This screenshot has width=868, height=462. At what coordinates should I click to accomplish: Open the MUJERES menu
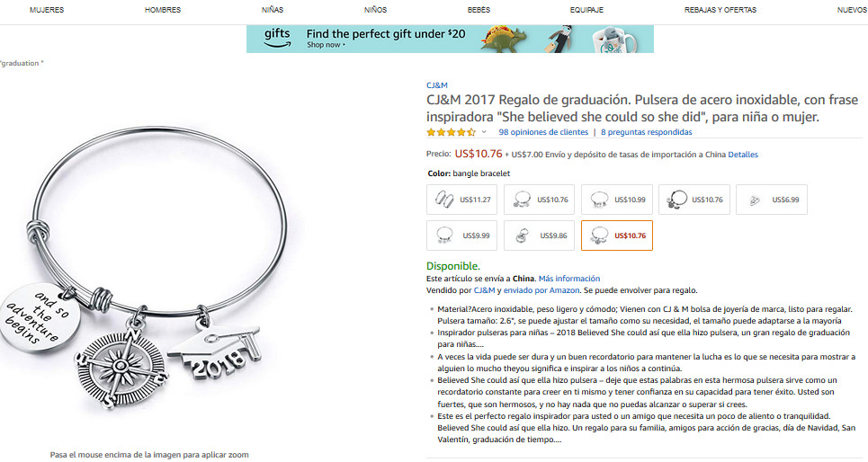point(47,10)
